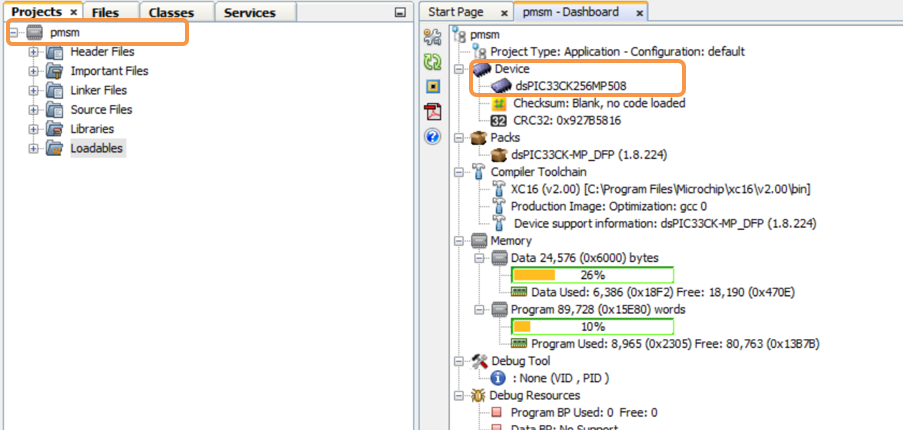The image size is (921, 437).
Task: Select 'CRC32: 0x927B5816' row
Action: tap(568, 121)
